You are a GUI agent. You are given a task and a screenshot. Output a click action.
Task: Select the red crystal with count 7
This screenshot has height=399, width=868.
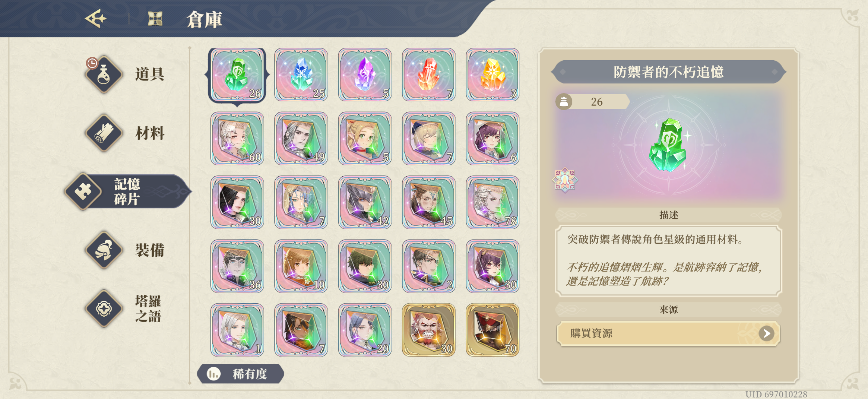pyautogui.click(x=429, y=75)
